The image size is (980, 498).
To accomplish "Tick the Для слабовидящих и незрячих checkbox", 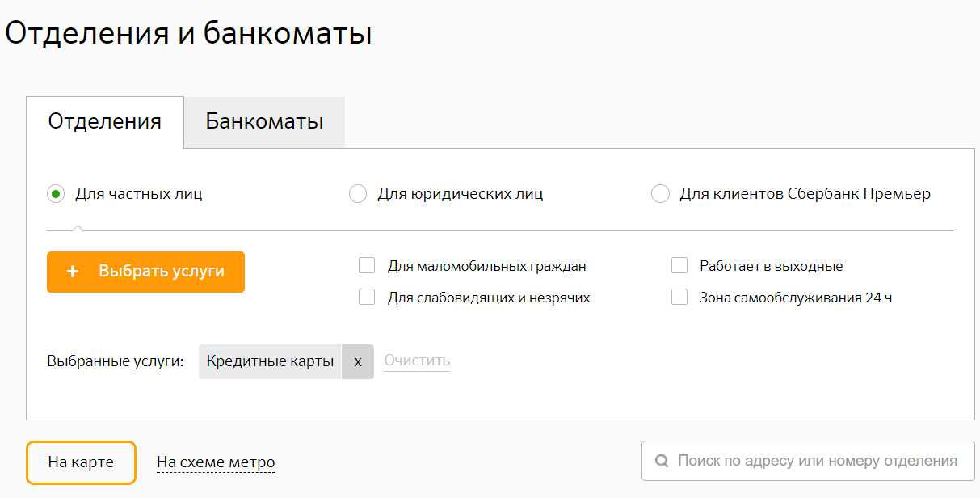I will (x=367, y=298).
